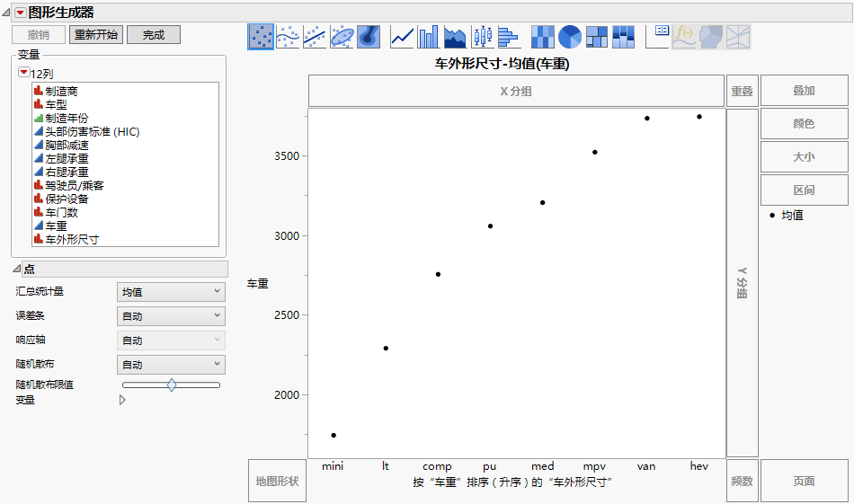Select the Area chart icon
The height and width of the screenshot is (504, 854).
[x=456, y=37]
